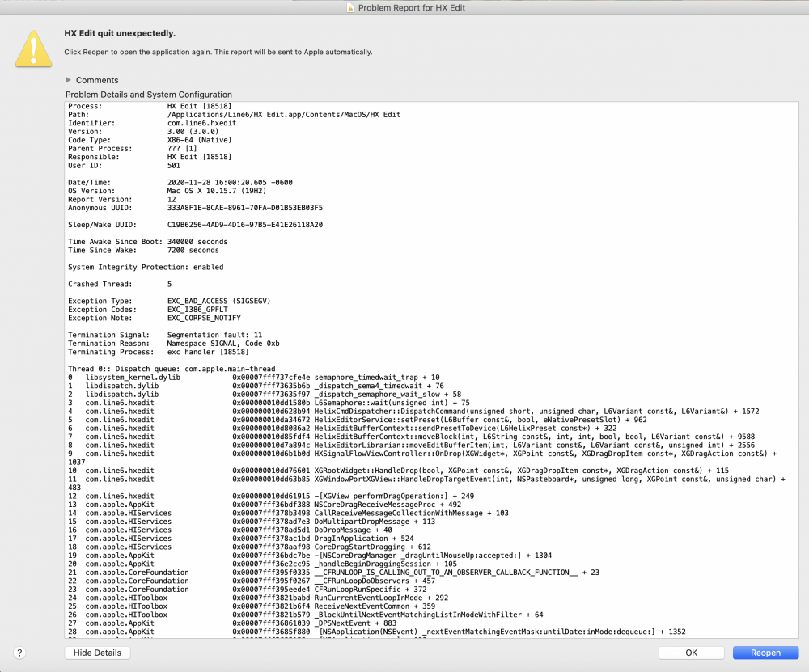Click Code Type value 'X86-64 (Native)'
The width and height of the screenshot is (809, 672).
click(199, 140)
